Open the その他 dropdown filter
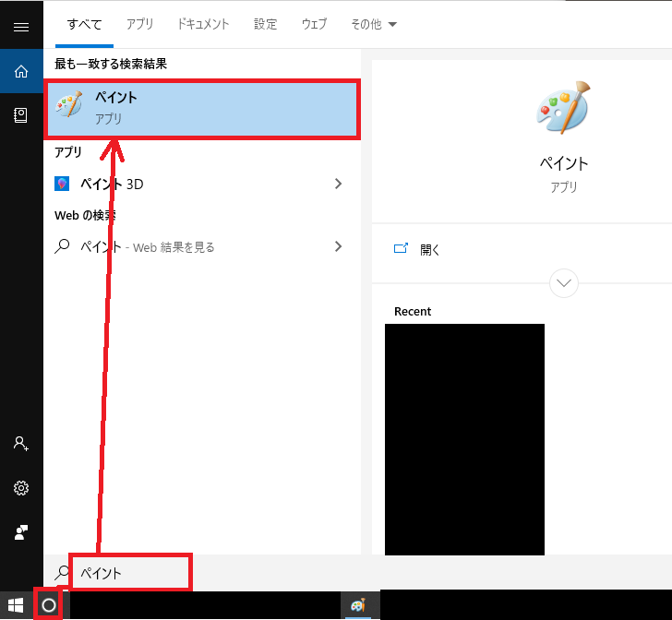 tap(373, 24)
